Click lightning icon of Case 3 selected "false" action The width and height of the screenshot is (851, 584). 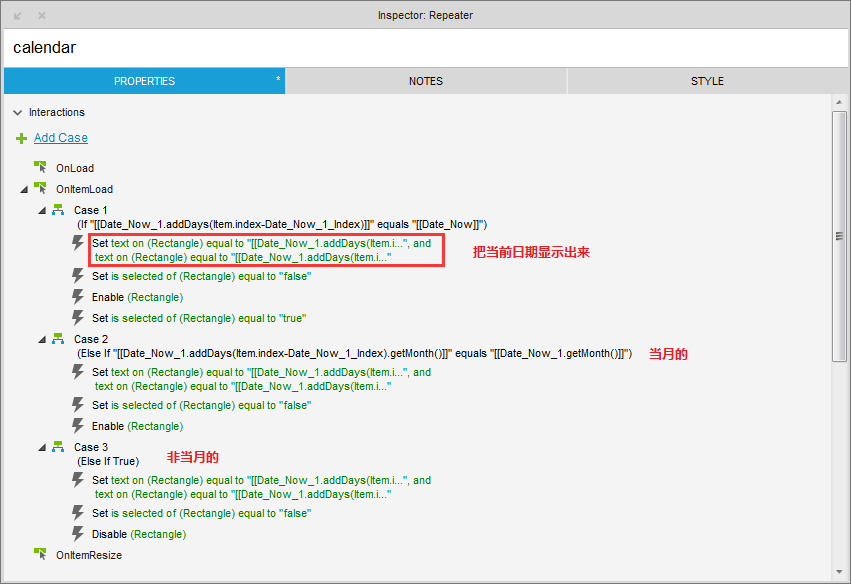(x=78, y=513)
